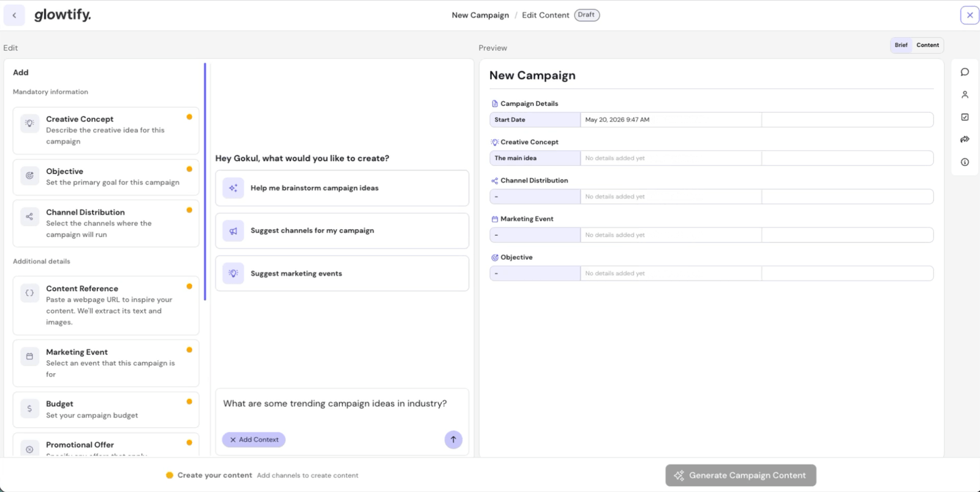Click the Add channels to create content hint
The image size is (980, 492).
coord(307,475)
